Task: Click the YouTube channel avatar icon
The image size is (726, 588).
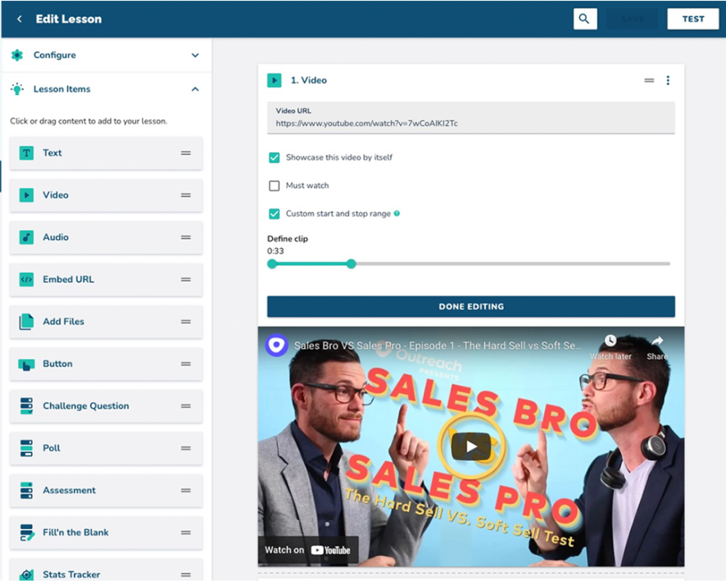Action: click(276, 345)
